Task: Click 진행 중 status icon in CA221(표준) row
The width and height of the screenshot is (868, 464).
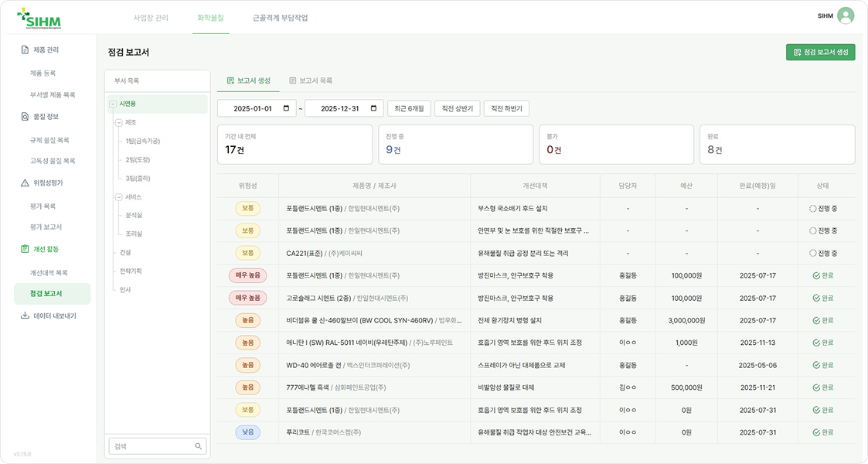Action: 812,253
